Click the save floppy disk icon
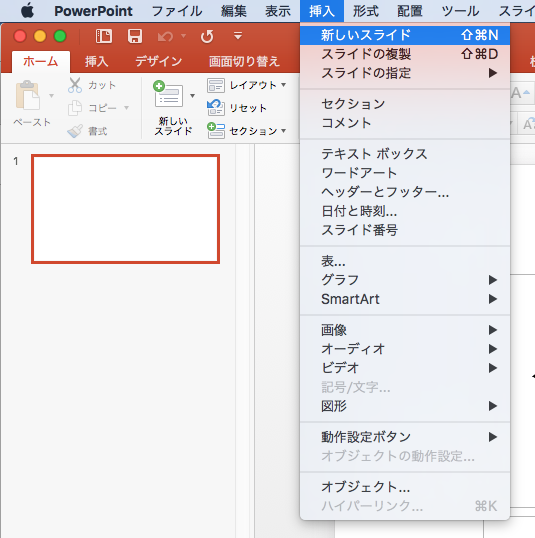 135,36
